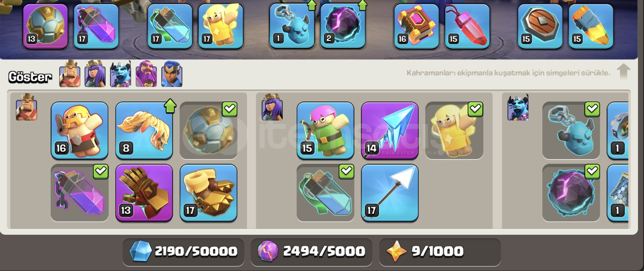This screenshot has width=644, height=271.
Task: Open the spellbook equipment level 16 in top row
Action: coord(416,26)
